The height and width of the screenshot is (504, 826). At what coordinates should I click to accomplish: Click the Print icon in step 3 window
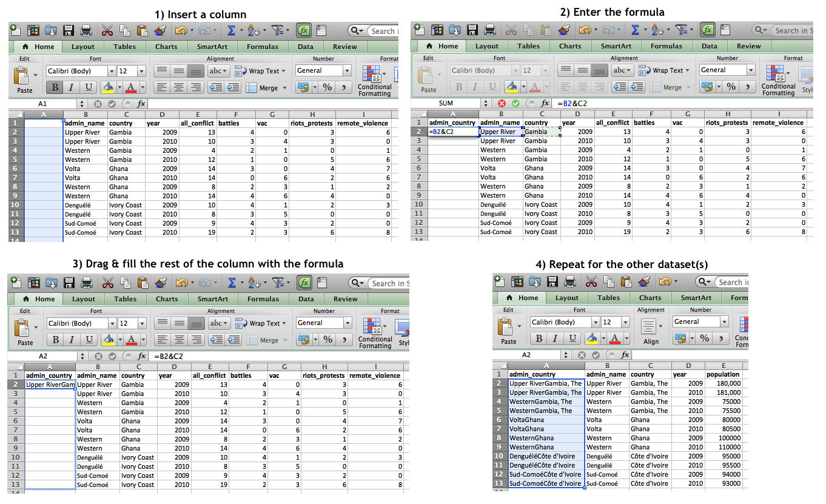pyautogui.click(x=87, y=283)
